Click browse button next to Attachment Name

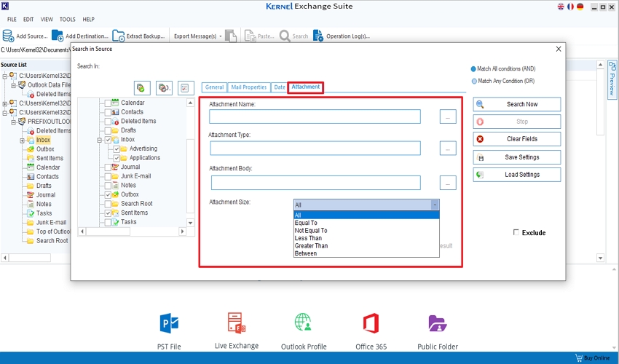(x=448, y=116)
